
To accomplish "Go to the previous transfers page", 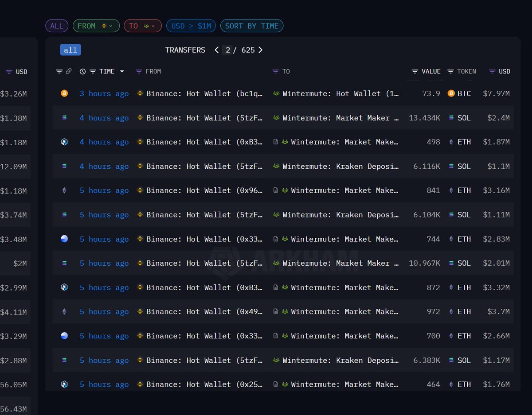I will coord(216,50).
